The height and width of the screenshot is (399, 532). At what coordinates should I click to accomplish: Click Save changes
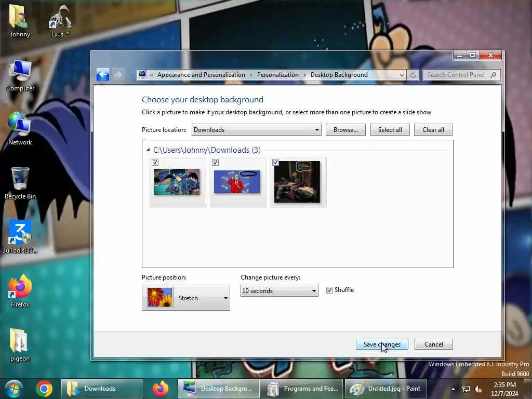(x=382, y=344)
